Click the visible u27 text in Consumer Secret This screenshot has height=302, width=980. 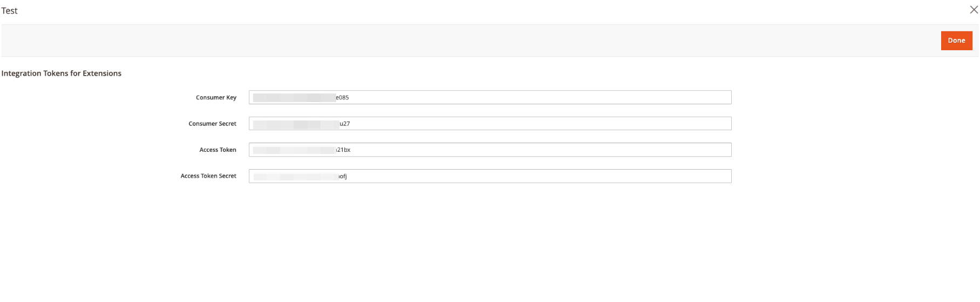click(x=345, y=124)
